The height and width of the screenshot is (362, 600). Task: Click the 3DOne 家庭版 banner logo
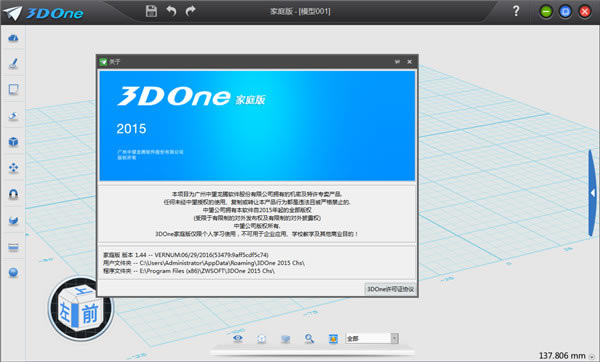[191, 96]
